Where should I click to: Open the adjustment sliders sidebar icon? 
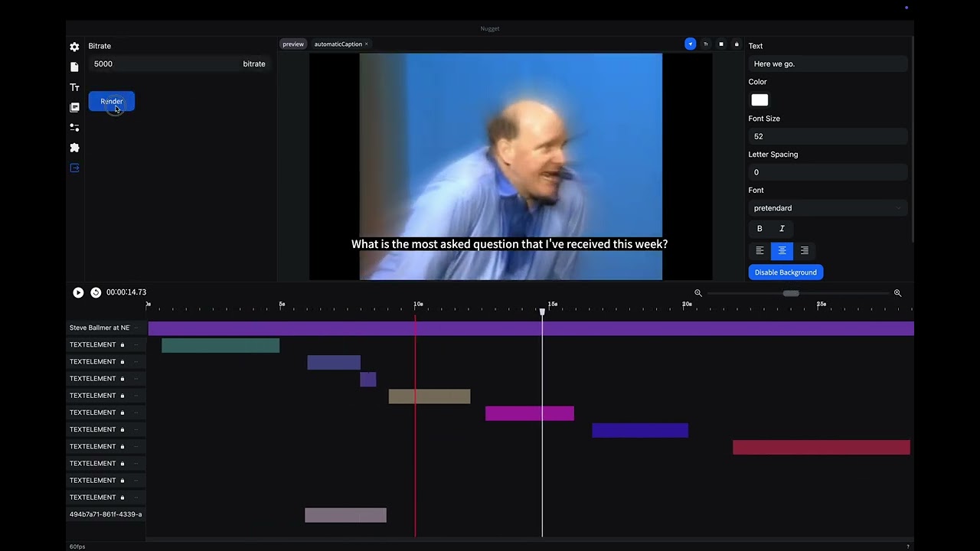[74, 127]
